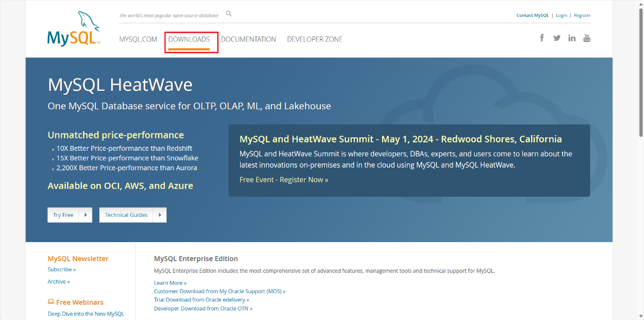
Task: Go to the DEVELOPER ZONE tab
Action: point(315,39)
